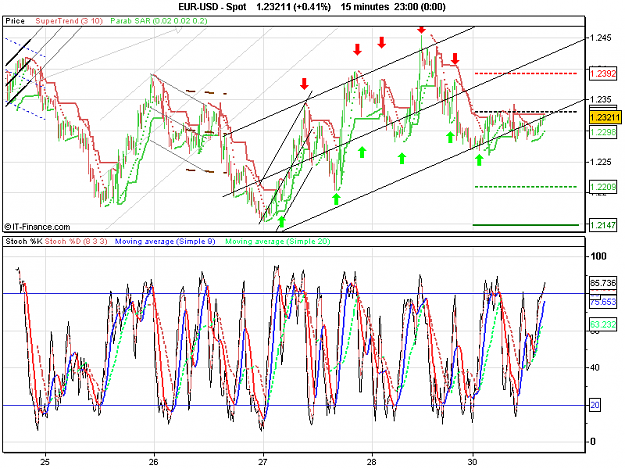Screen dimensions: 625x469
Task: Click date 28 on the time axis
Action: 371,462
